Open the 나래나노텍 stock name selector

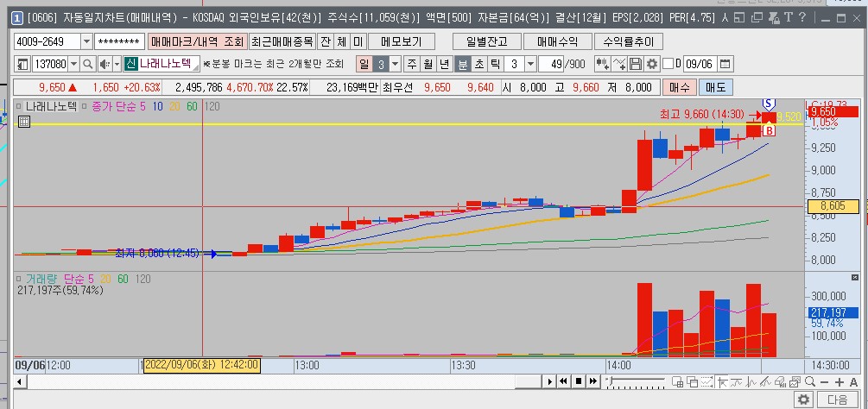point(161,64)
